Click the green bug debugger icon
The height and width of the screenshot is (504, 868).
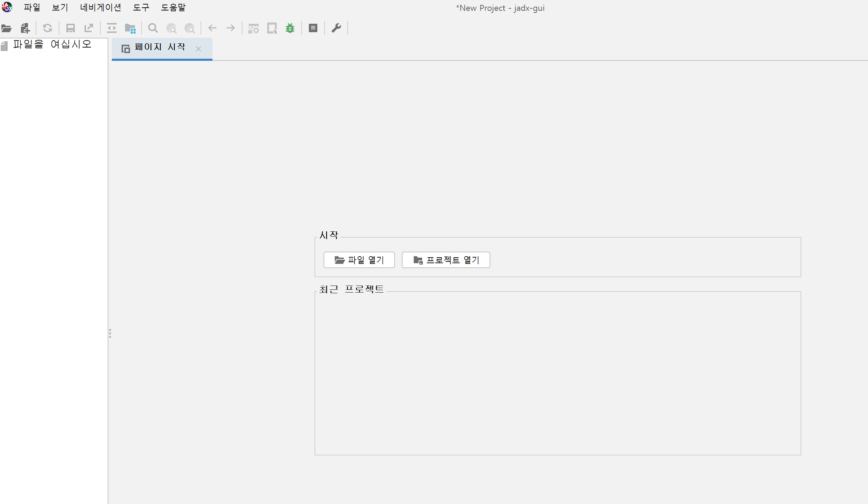(x=290, y=28)
